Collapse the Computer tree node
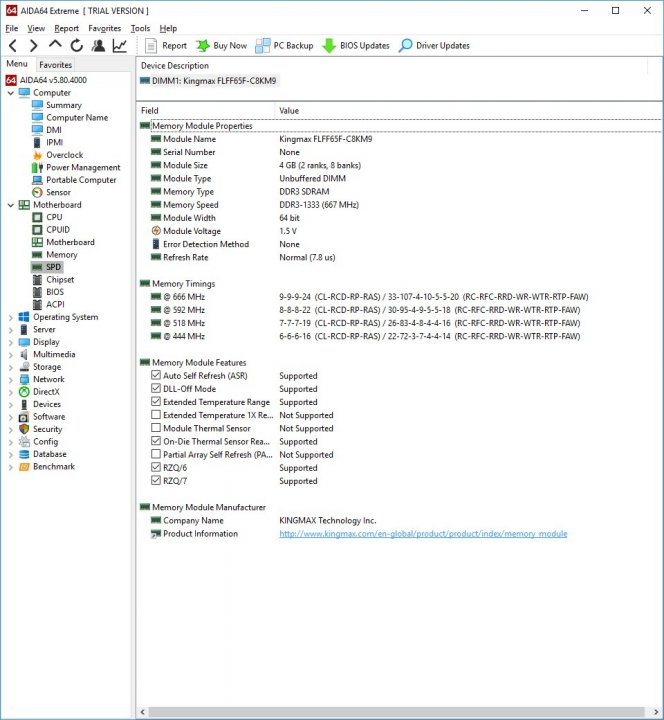The width and height of the screenshot is (664, 720). click(x=11, y=93)
